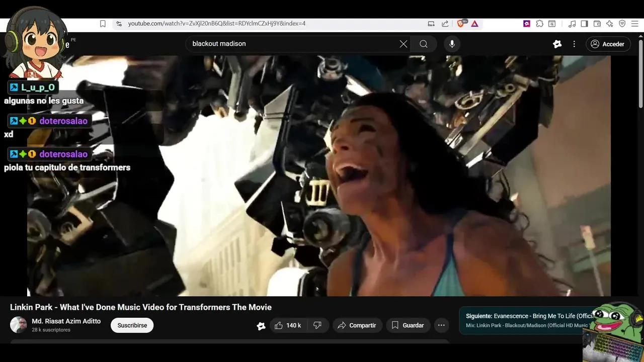Dislike the video
Image resolution: width=644 pixels, height=362 pixels.
(x=317, y=325)
